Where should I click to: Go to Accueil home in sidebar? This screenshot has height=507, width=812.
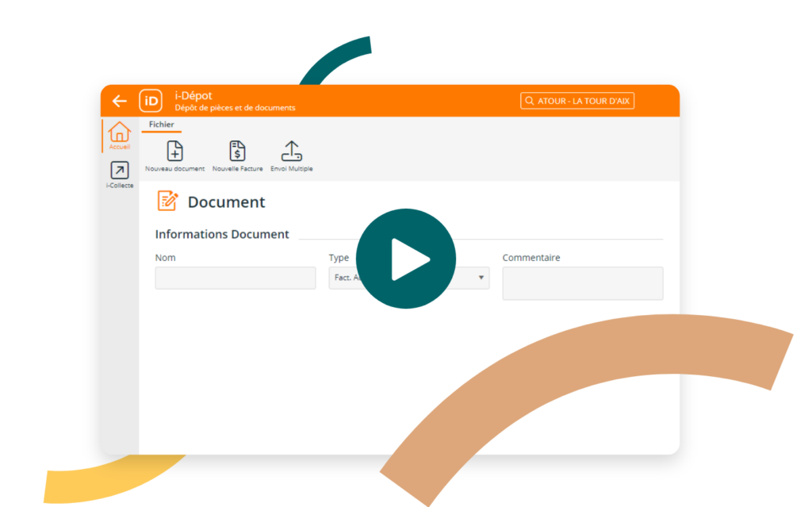point(119,136)
